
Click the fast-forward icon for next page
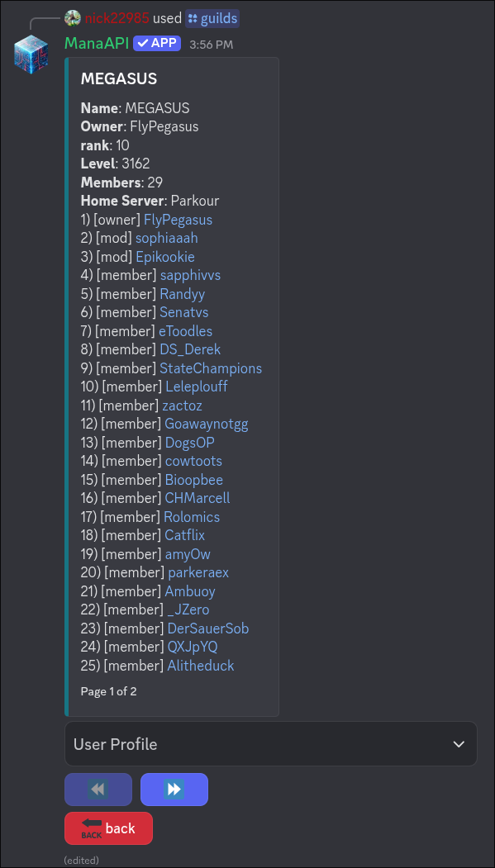pos(174,789)
